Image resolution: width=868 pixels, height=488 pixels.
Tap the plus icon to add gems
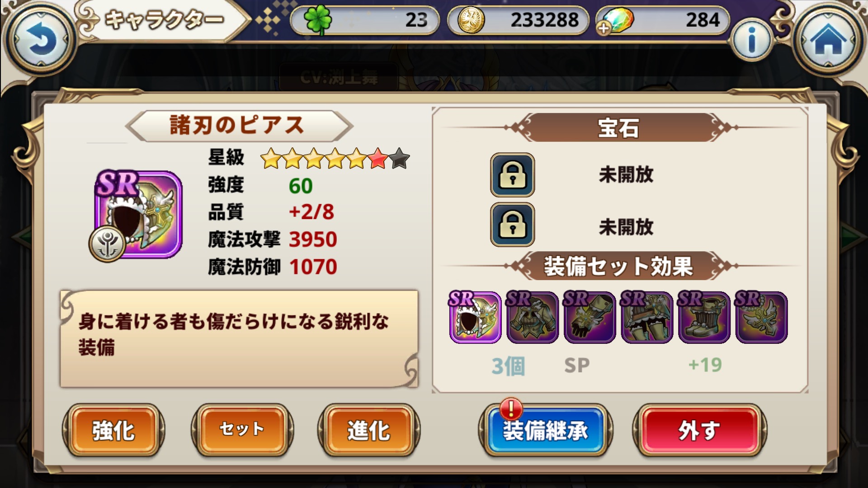point(604,28)
